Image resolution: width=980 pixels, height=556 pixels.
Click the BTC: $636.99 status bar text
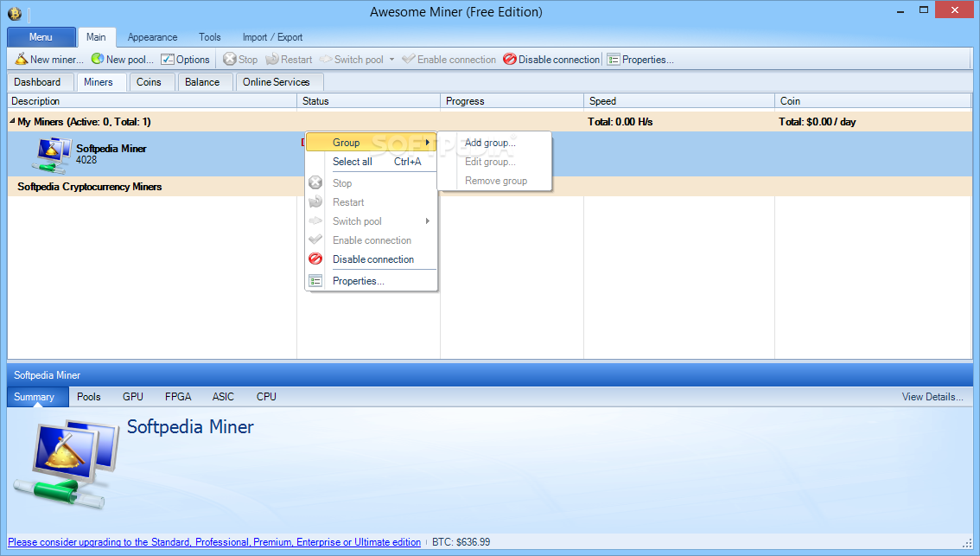[461, 542]
